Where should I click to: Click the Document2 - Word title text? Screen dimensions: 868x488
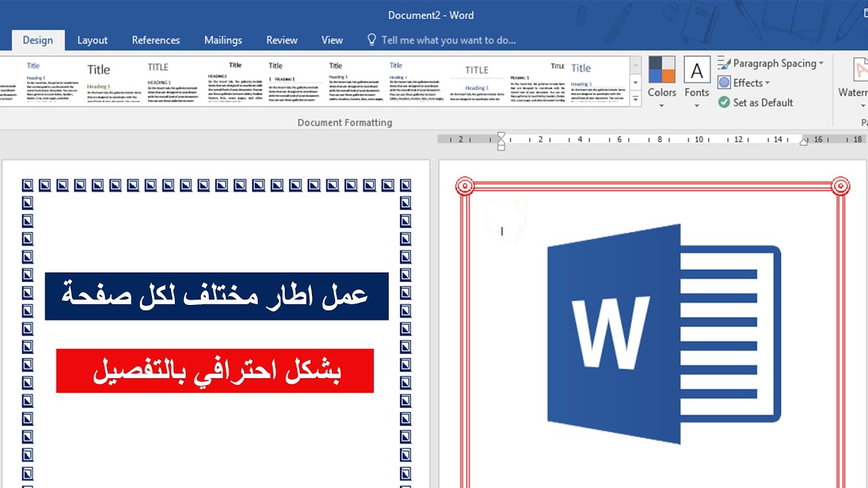[431, 15]
